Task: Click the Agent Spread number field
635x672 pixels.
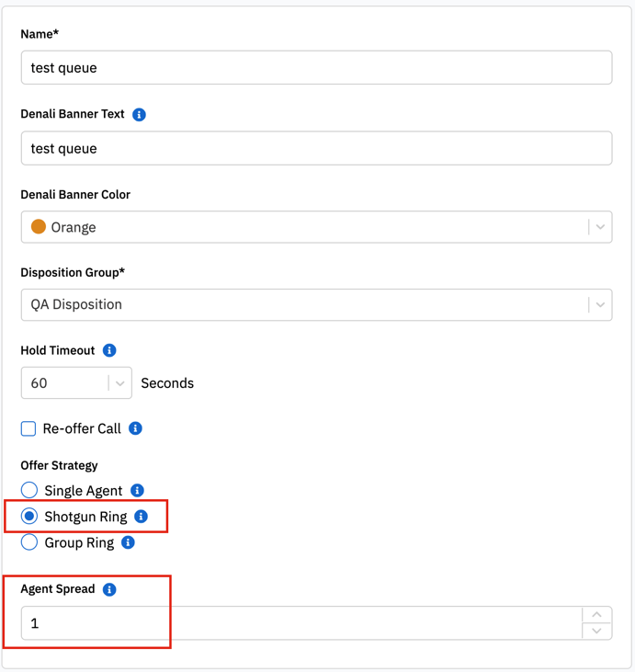Action: [x=301, y=622]
